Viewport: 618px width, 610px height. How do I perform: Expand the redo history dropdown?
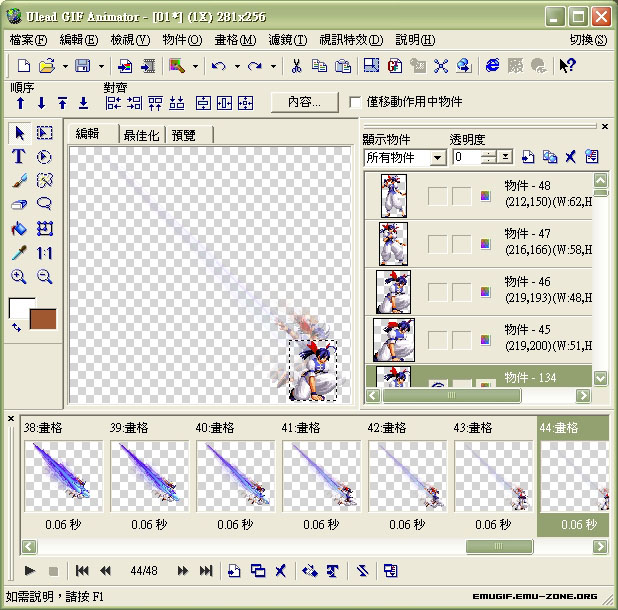(273, 66)
